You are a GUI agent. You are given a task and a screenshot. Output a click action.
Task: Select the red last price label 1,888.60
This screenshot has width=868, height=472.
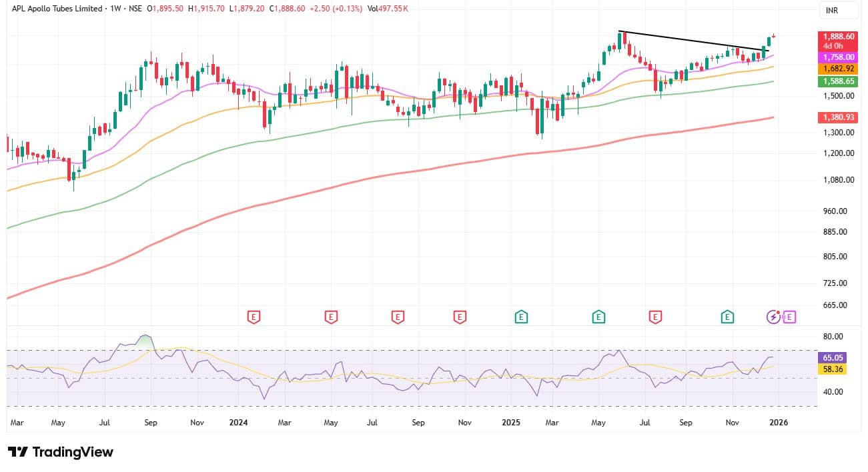[x=839, y=36]
